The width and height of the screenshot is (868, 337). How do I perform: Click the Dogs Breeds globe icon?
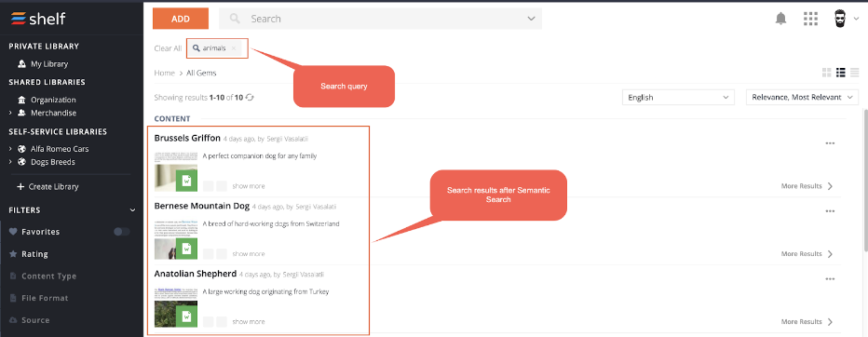[x=21, y=162]
